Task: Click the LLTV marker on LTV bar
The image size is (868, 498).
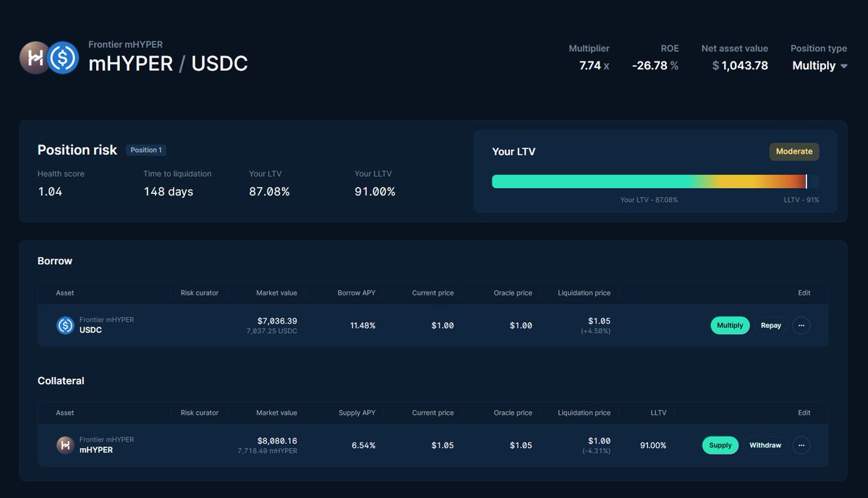Action: [807, 182]
